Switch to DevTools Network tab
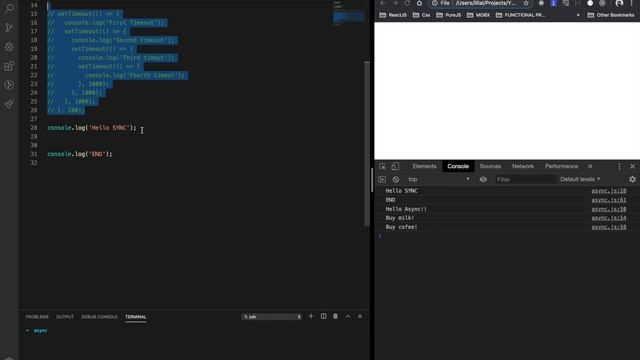This screenshot has height=360, width=640. coord(523,167)
